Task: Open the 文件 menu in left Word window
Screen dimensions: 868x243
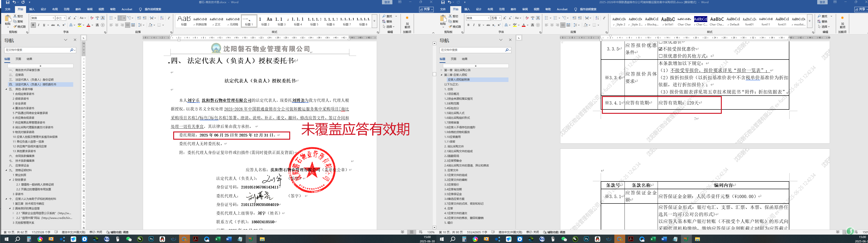Action: coord(8,9)
